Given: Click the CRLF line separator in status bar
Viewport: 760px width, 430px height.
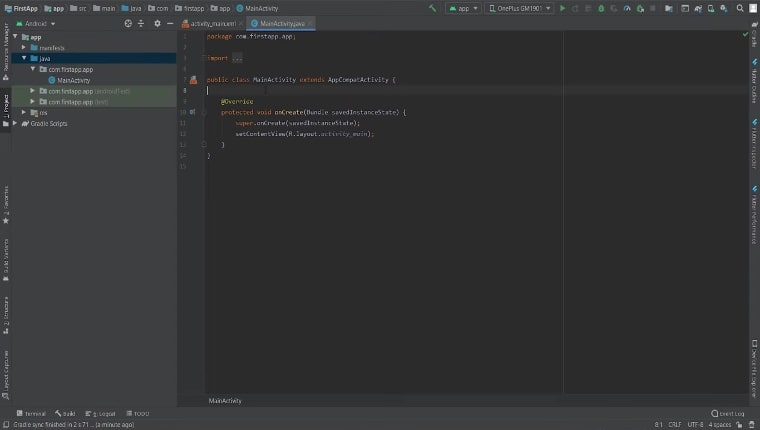Looking at the screenshot, I should tap(675, 425).
